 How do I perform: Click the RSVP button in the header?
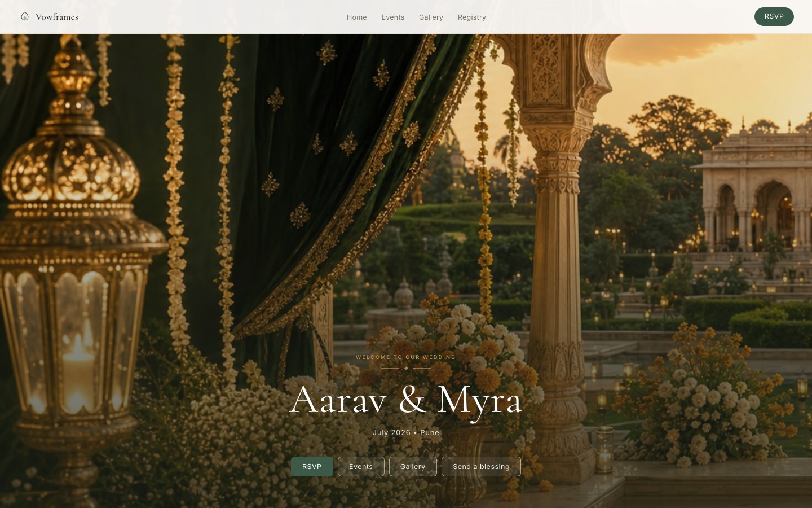(774, 16)
